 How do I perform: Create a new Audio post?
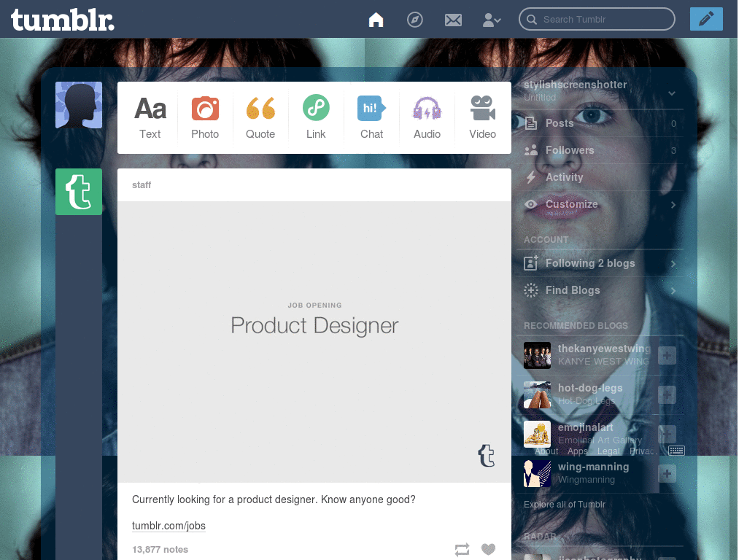[427, 117]
